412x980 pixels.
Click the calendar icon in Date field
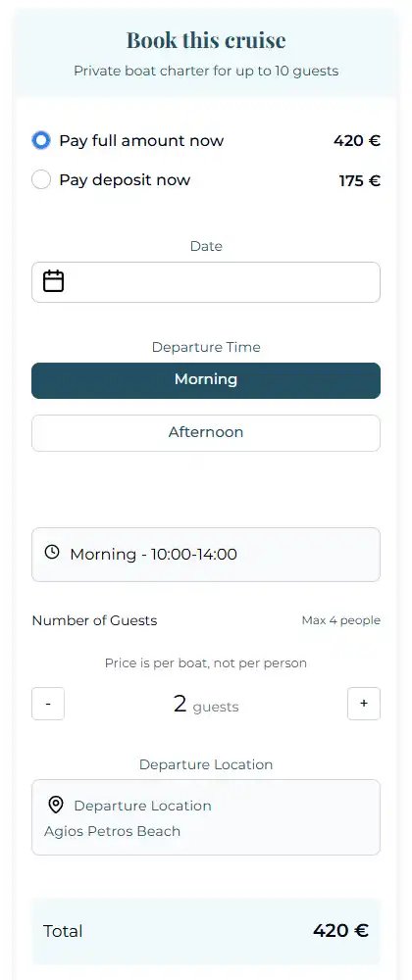(x=53, y=281)
